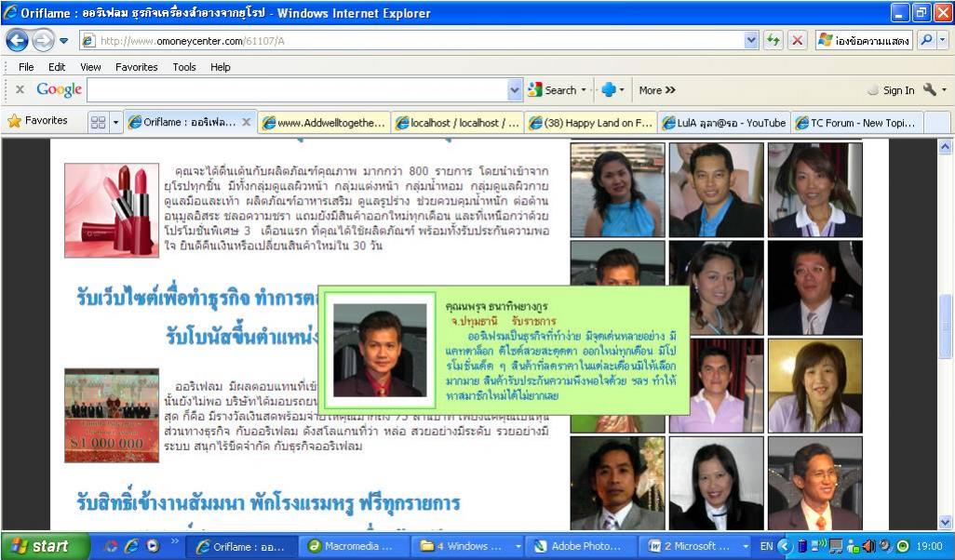
Task: Open the Google Toolbar wrench settings
Action: tap(930, 89)
